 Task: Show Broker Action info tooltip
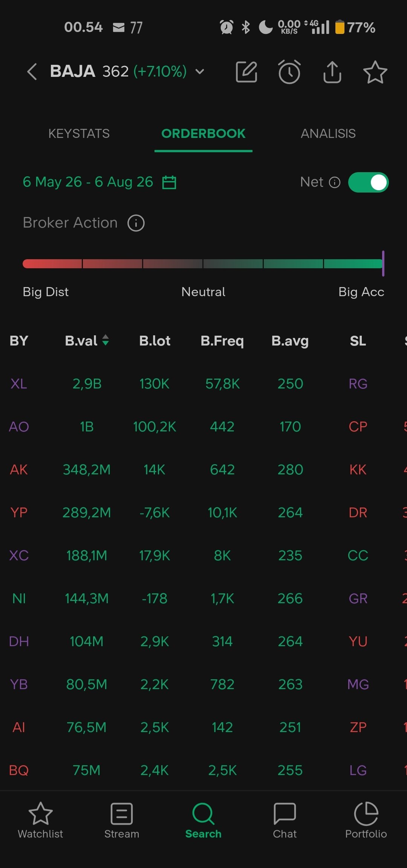point(136,223)
